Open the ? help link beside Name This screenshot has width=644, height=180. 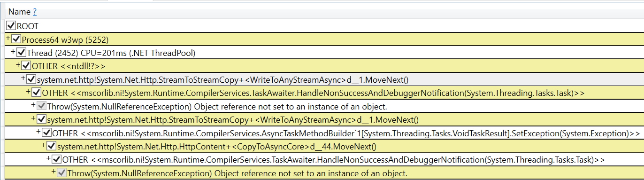(35, 12)
